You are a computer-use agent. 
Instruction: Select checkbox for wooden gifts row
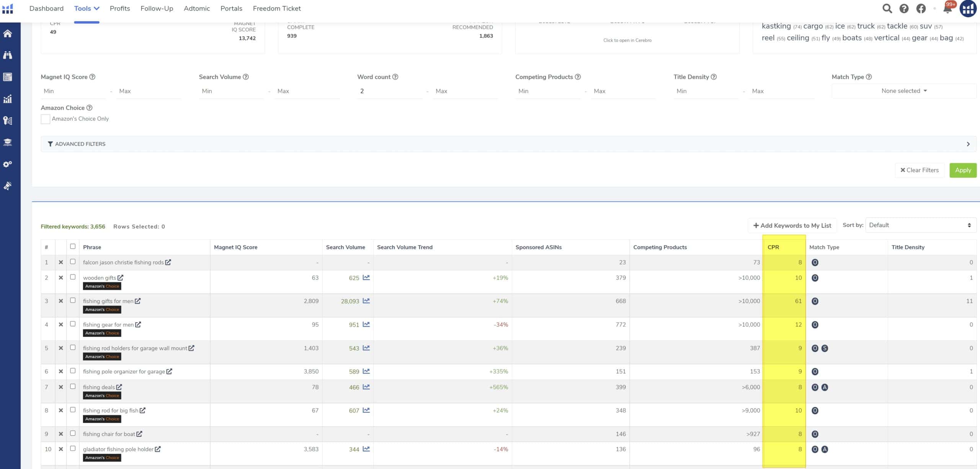click(x=73, y=277)
